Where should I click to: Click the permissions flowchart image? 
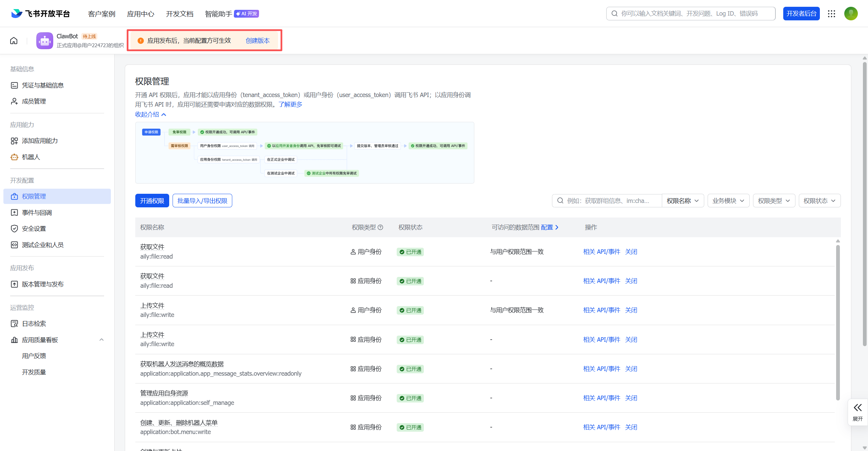click(x=304, y=153)
